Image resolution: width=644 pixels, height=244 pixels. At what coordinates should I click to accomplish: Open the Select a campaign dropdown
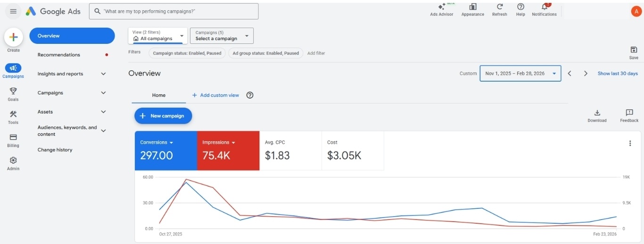222,36
